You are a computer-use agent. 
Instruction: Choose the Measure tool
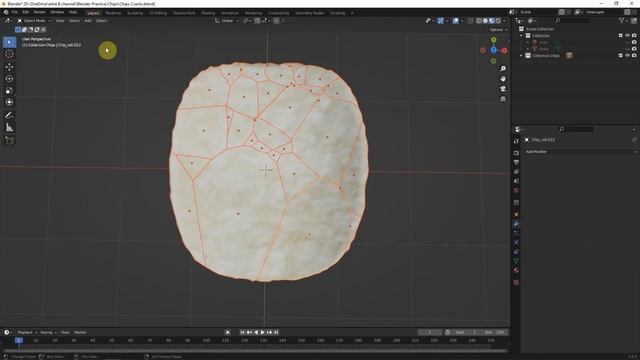(x=9, y=128)
